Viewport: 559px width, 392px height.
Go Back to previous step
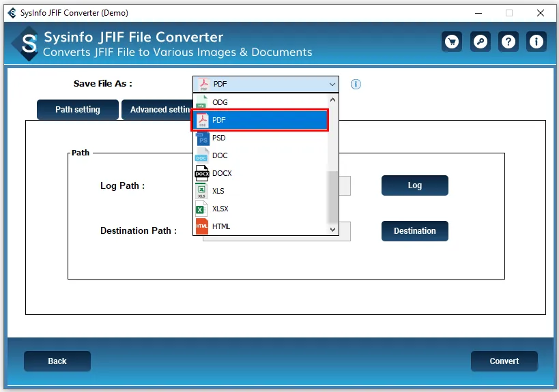click(57, 361)
